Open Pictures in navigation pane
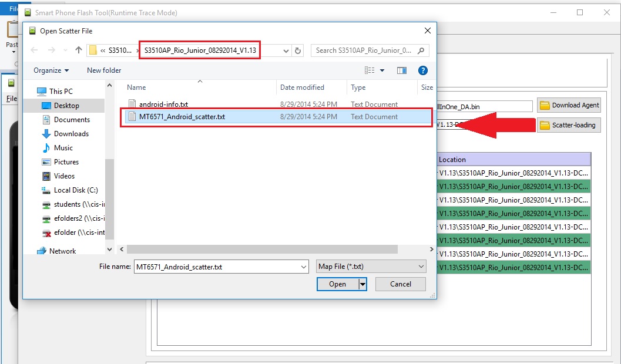Image resolution: width=621 pixels, height=364 pixels. point(66,162)
